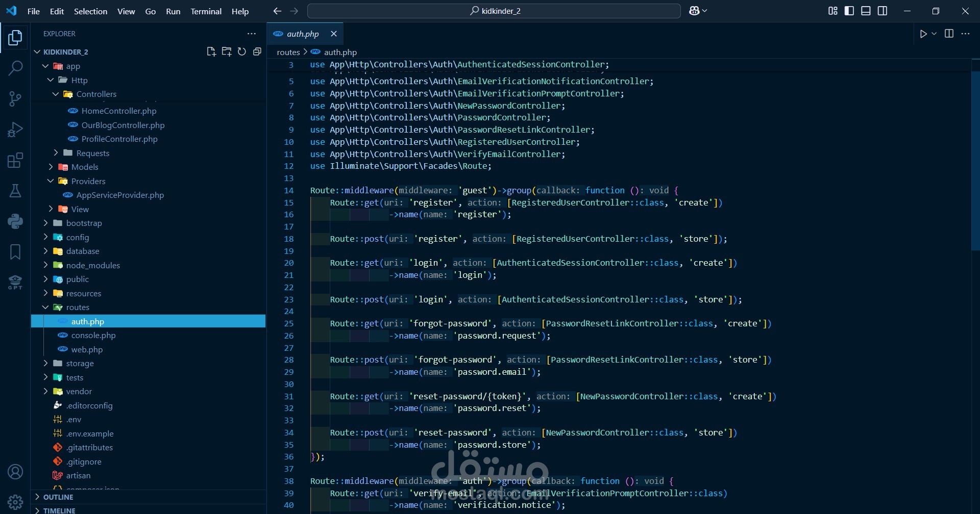Image resolution: width=980 pixels, height=514 pixels.
Task: Go back using the navigation arrow
Action: click(x=277, y=11)
